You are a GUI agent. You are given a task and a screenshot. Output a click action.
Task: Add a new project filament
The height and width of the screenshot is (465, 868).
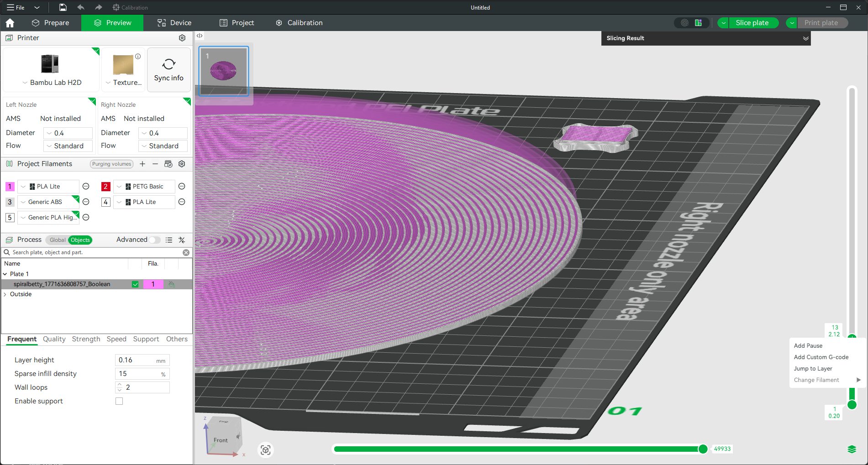coord(142,164)
